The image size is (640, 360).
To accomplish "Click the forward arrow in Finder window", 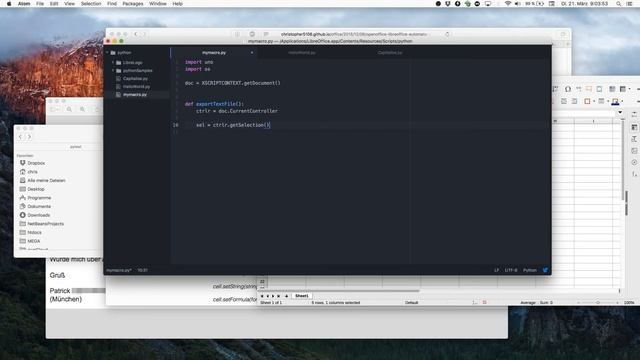I will tap(29, 137).
